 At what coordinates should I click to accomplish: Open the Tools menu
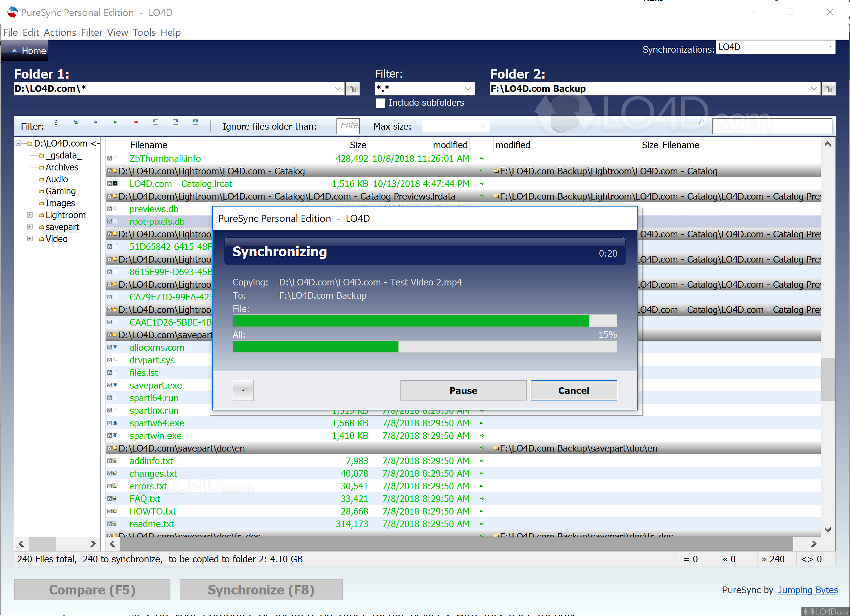pyautogui.click(x=144, y=32)
